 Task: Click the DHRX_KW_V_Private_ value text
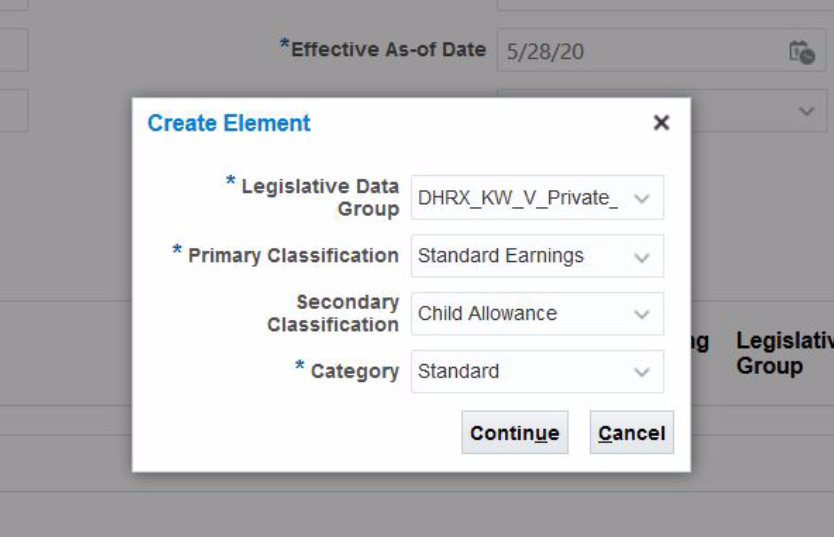pos(517,198)
